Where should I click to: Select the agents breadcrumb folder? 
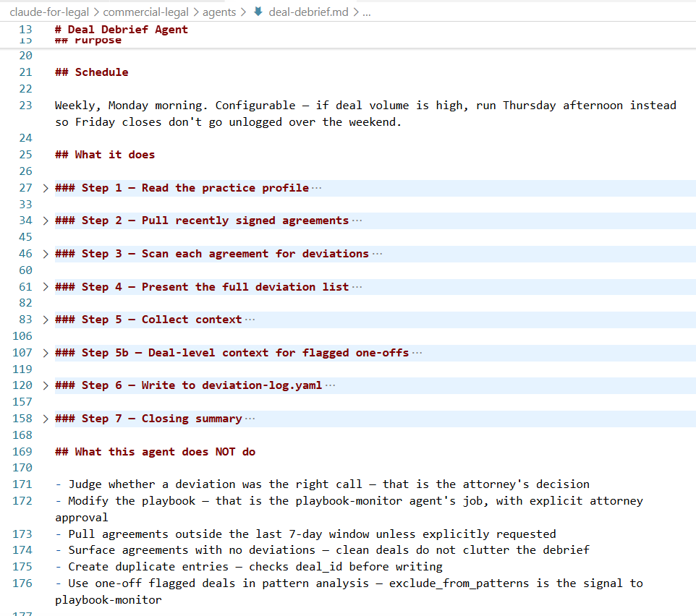coord(219,12)
